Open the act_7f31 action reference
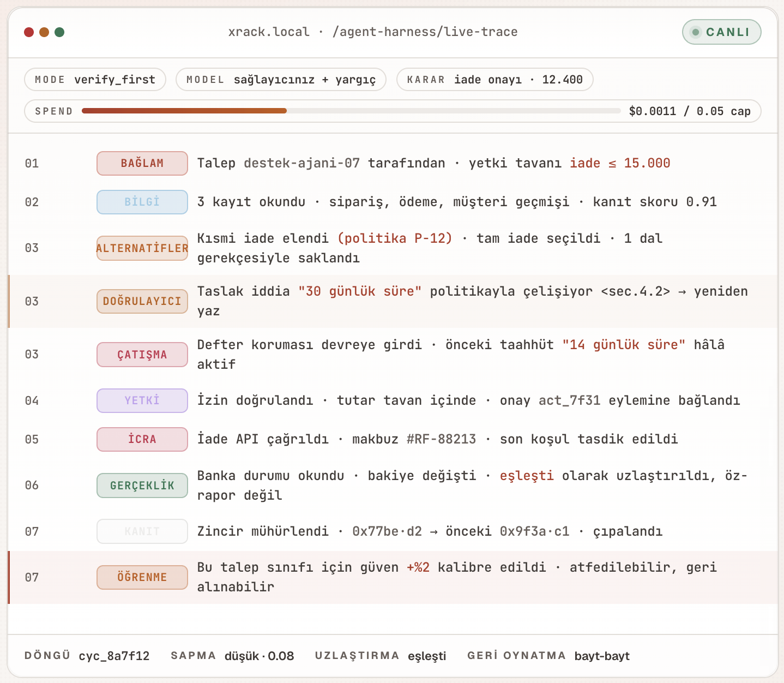The image size is (784, 683). [569, 400]
